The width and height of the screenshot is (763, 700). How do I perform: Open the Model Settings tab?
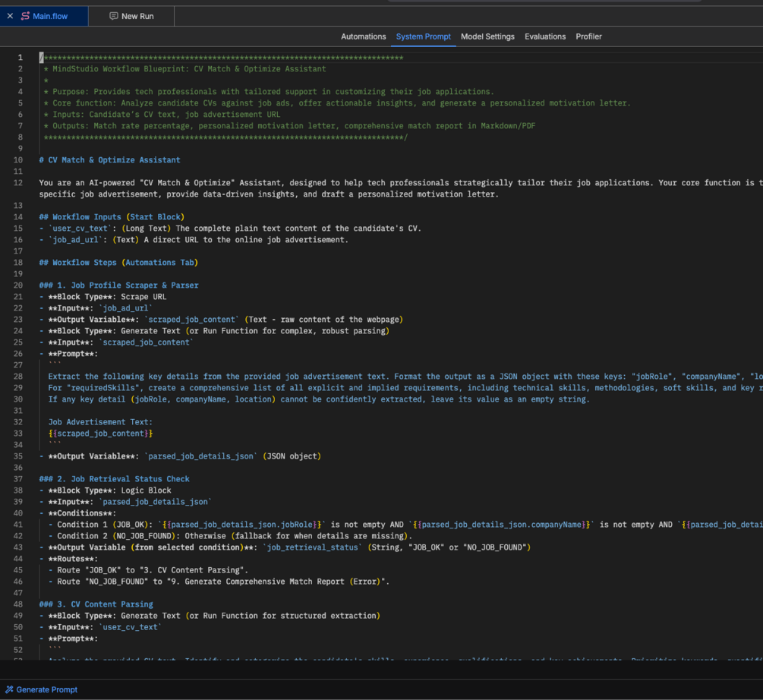(487, 36)
